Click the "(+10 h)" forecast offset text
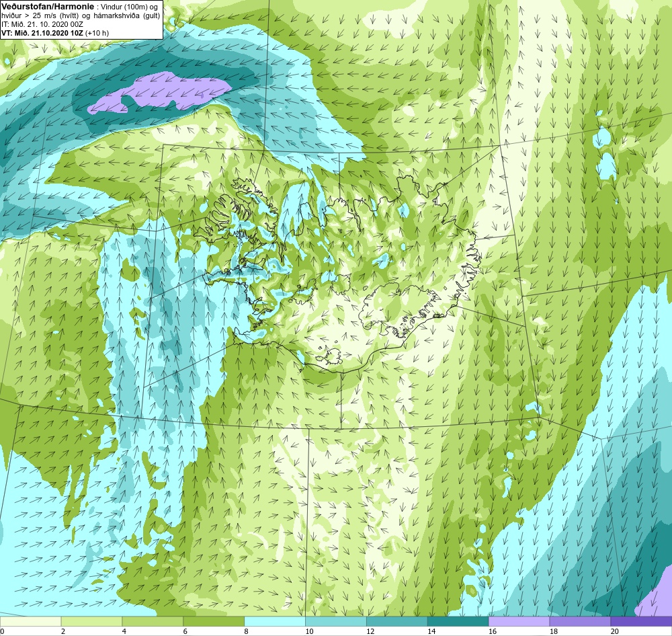 tap(97, 32)
